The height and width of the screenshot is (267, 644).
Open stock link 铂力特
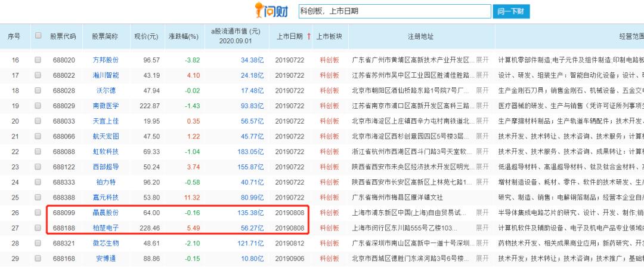click(x=106, y=182)
